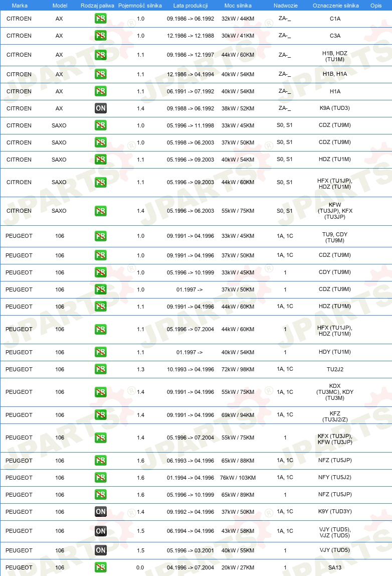
Task: Click the power value 69kW / 94KM
Action: pyautogui.click(x=238, y=415)
